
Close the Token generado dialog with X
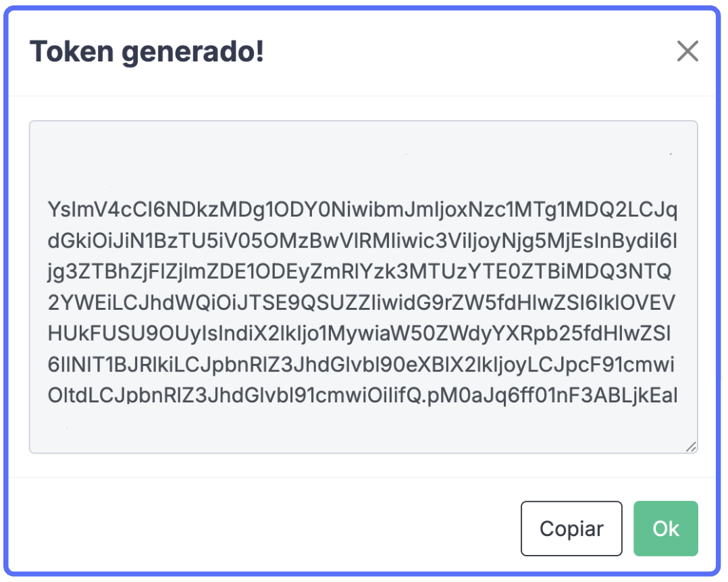687,51
